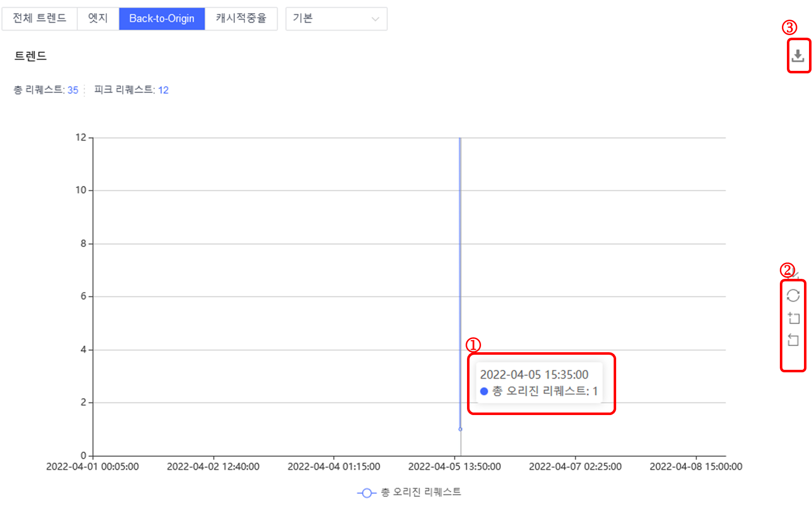
Task: Reset the chart zoom with restore icon
Action: [x=793, y=340]
